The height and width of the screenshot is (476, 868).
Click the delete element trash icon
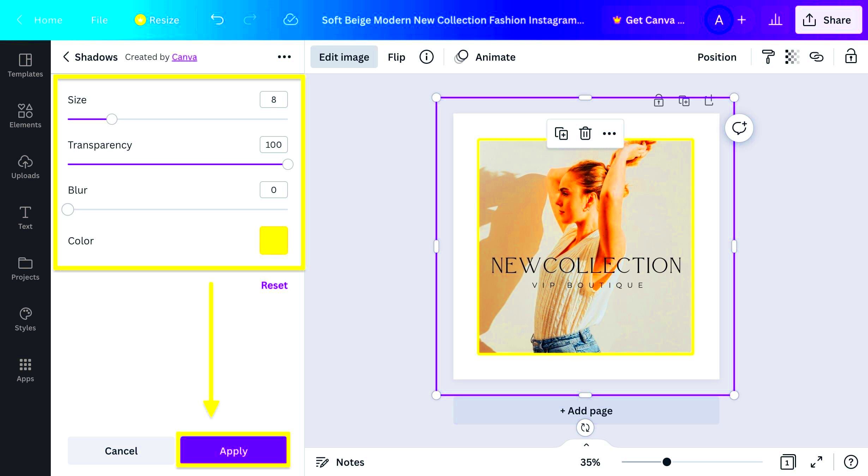585,133
